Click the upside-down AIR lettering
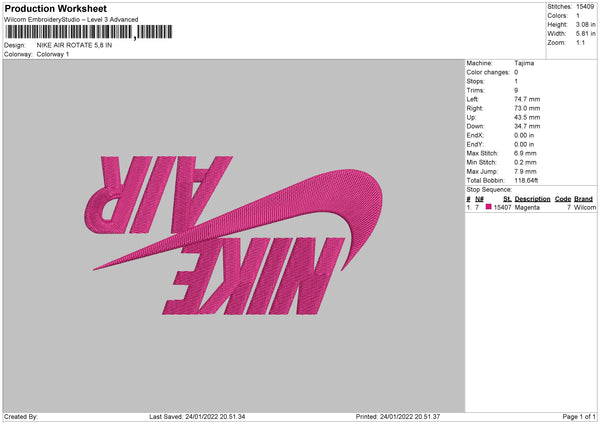The image size is (600, 424). (158, 194)
